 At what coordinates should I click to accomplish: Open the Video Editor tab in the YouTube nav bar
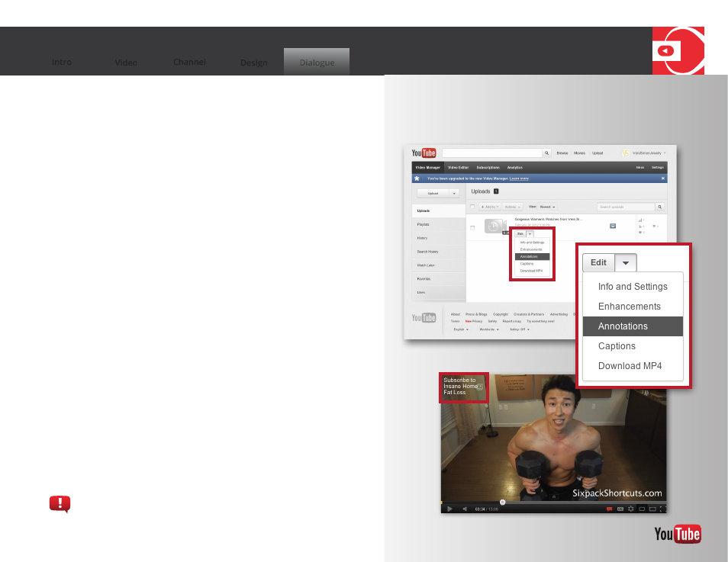click(458, 168)
